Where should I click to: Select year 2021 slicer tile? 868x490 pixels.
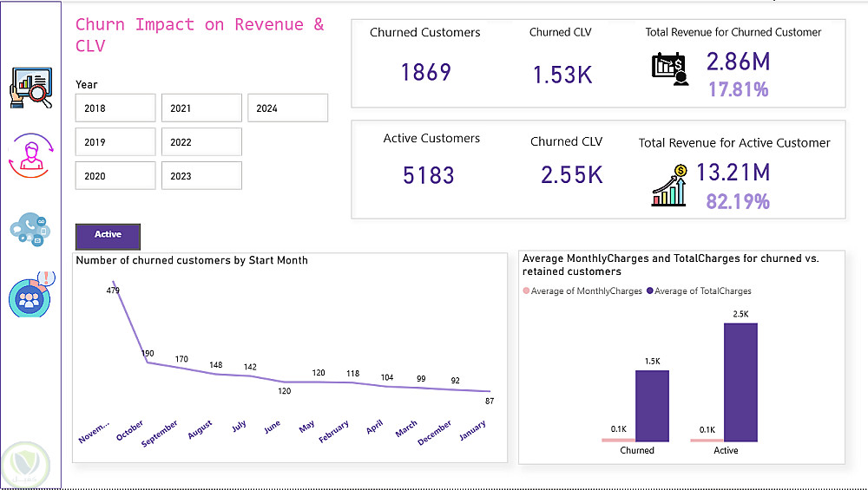click(201, 108)
